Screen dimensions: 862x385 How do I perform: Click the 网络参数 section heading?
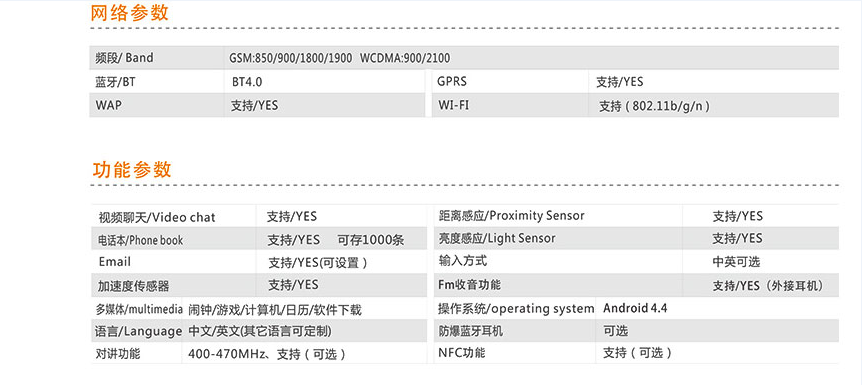pos(130,12)
